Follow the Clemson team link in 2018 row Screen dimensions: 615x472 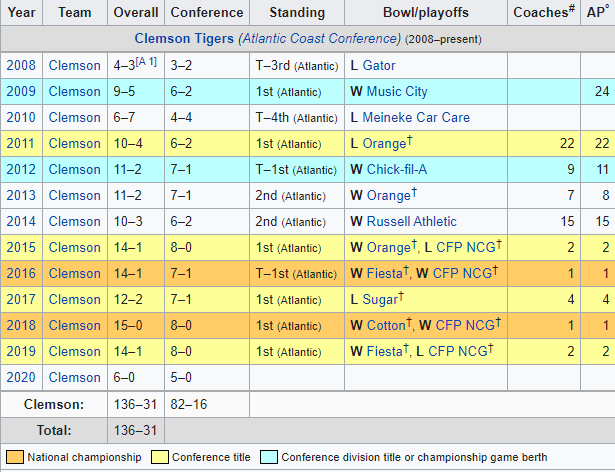click(x=75, y=325)
